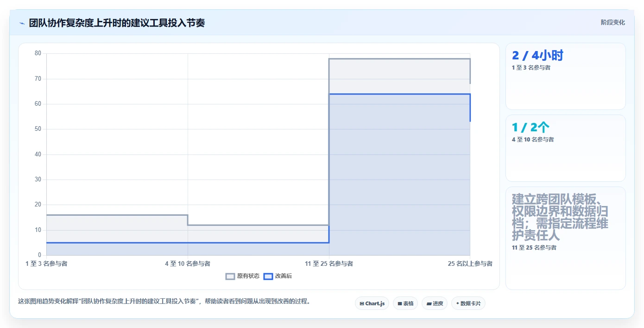Click card subtitle 11 至 25 名参与者
The height and width of the screenshot is (328, 644).
click(534, 248)
